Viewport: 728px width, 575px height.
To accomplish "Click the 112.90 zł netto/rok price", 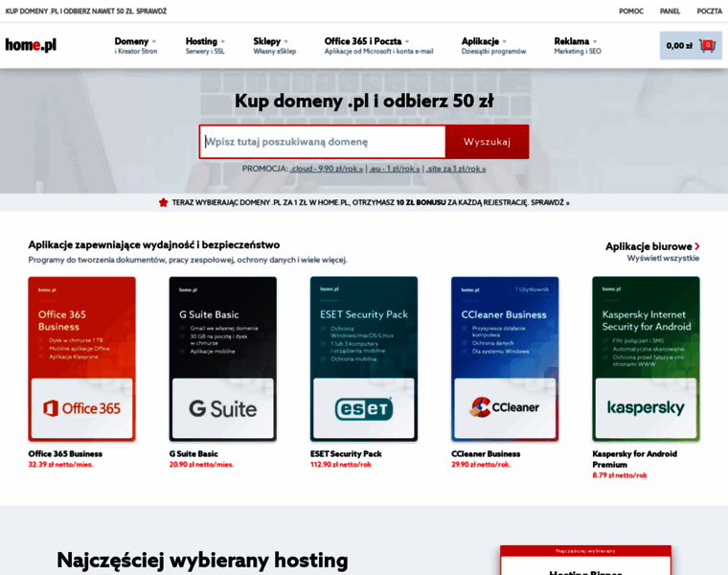I will pos(341,465).
